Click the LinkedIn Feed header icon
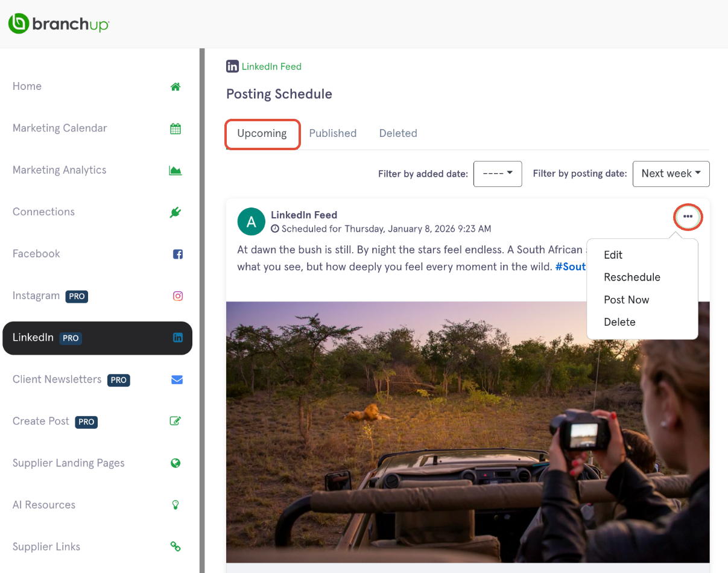 click(232, 66)
